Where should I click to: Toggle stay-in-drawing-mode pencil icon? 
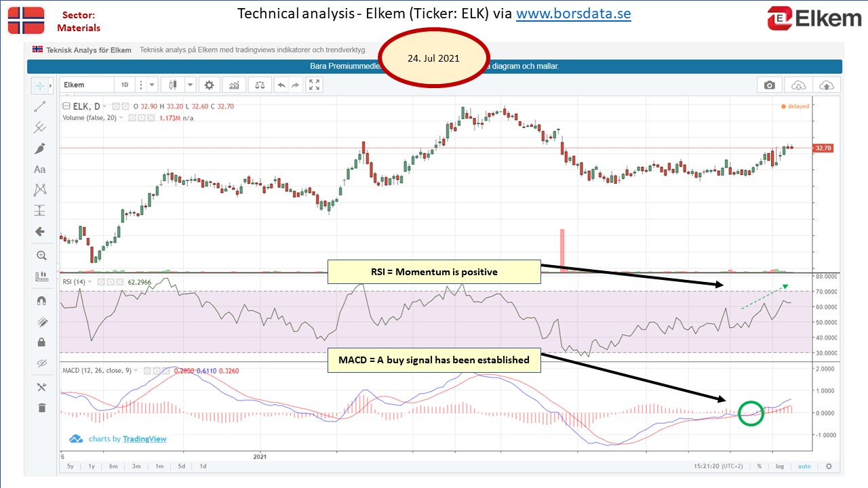41,322
